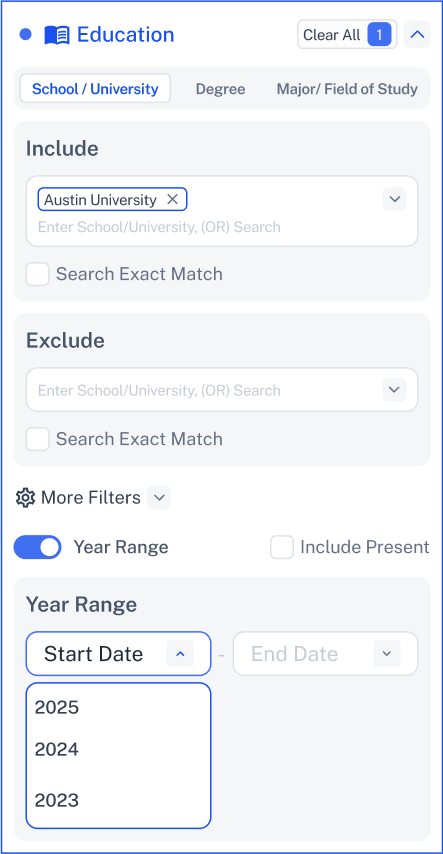
Task: Click the Education book icon
Action: [57, 35]
